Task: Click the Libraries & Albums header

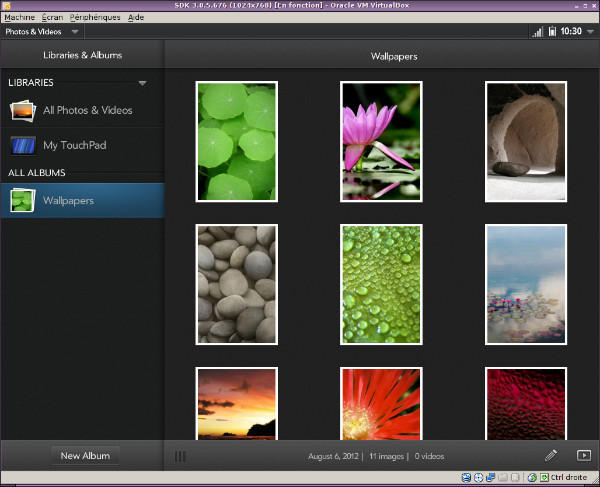Action: pos(83,55)
